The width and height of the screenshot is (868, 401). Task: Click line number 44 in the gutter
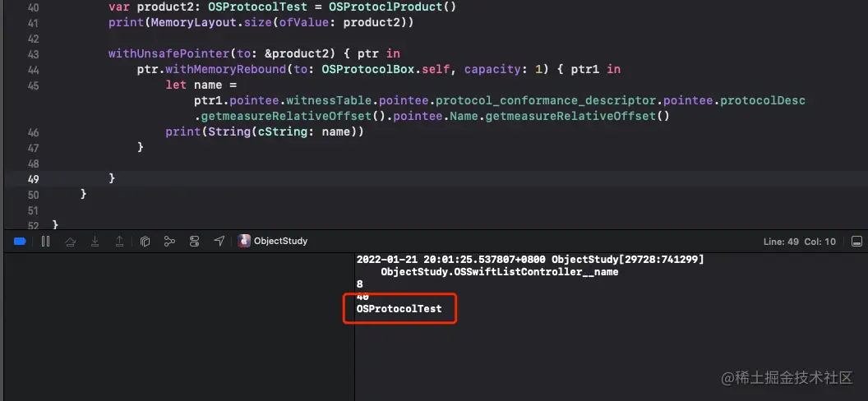click(x=33, y=70)
